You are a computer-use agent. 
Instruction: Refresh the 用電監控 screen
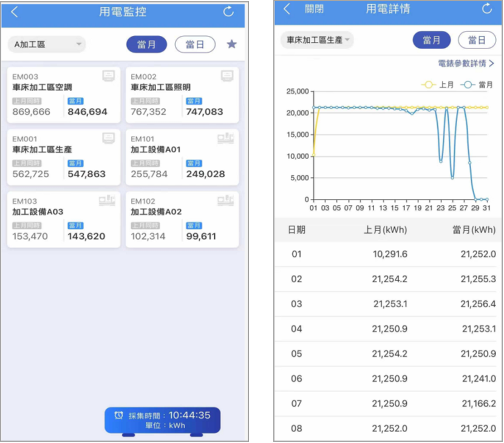pyautogui.click(x=228, y=12)
